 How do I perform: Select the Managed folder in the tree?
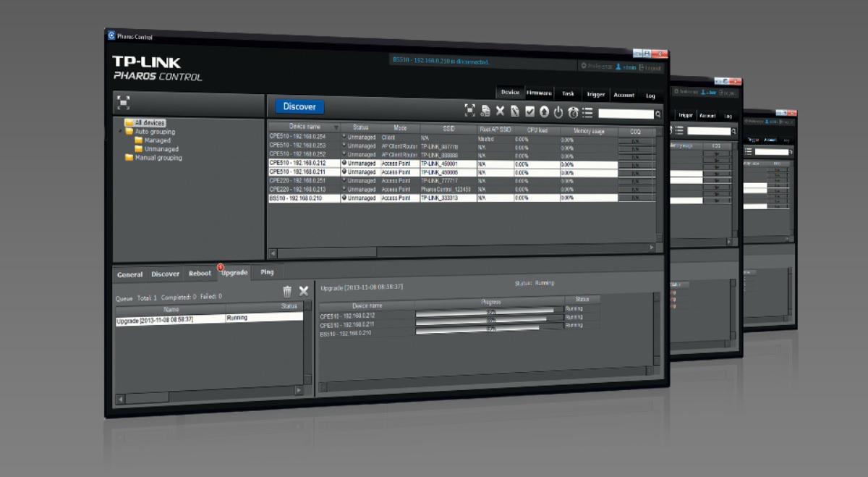tap(152, 140)
